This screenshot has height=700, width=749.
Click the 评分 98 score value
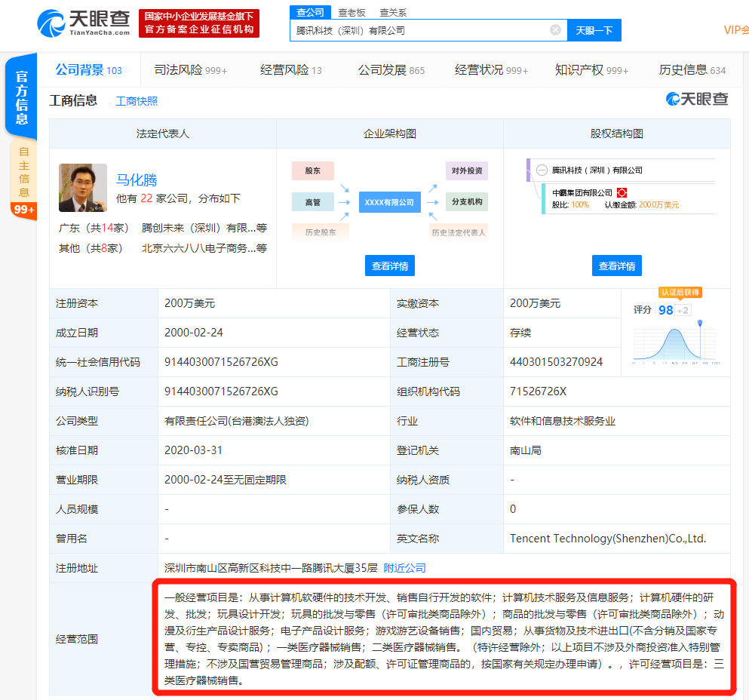pos(665,310)
